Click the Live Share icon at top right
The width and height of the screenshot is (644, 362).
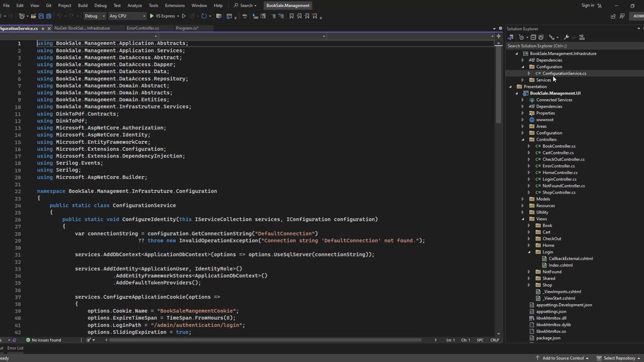pos(613,16)
